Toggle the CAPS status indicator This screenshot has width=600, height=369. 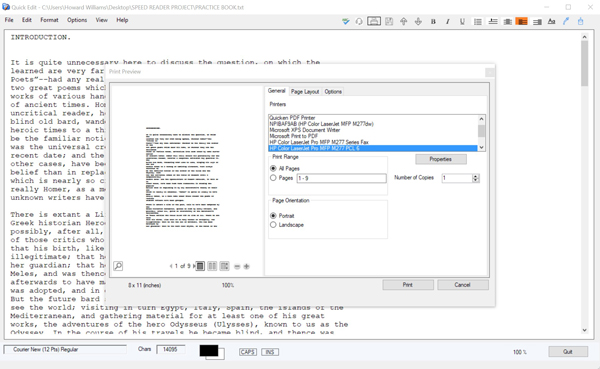(x=248, y=352)
